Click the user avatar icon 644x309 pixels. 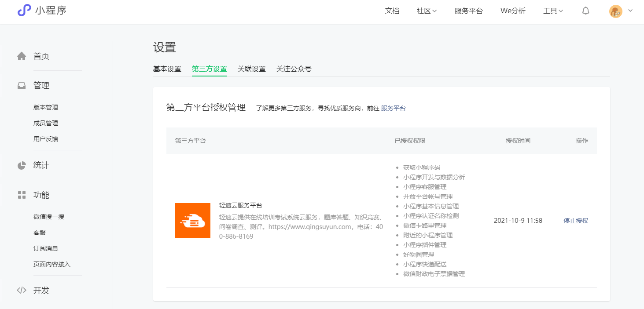pos(615,11)
